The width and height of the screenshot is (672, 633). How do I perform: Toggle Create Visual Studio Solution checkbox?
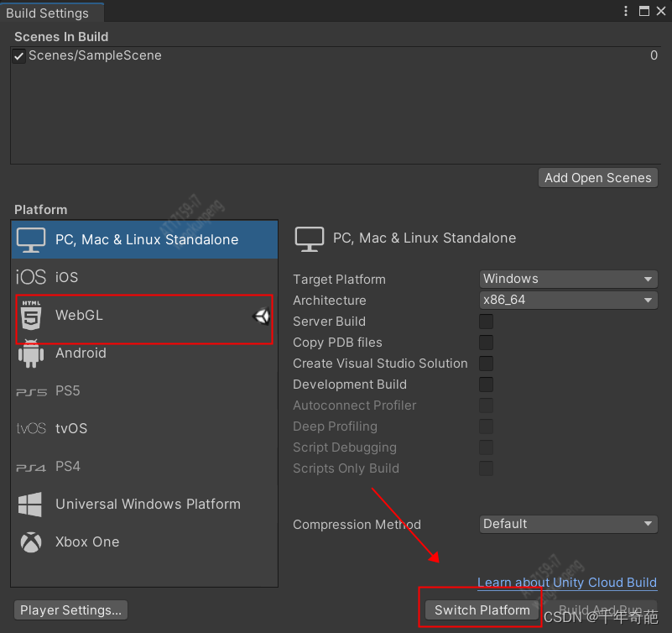(486, 364)
